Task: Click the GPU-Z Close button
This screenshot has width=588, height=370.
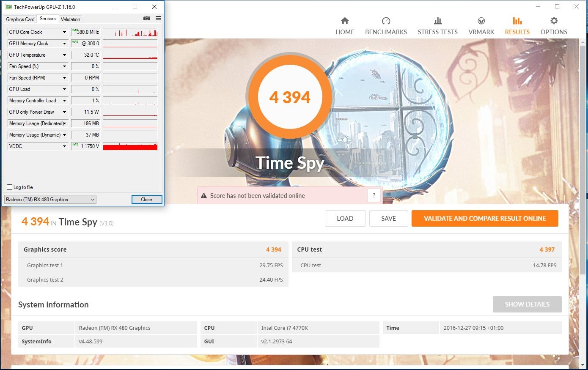Action: coord(146,200)
